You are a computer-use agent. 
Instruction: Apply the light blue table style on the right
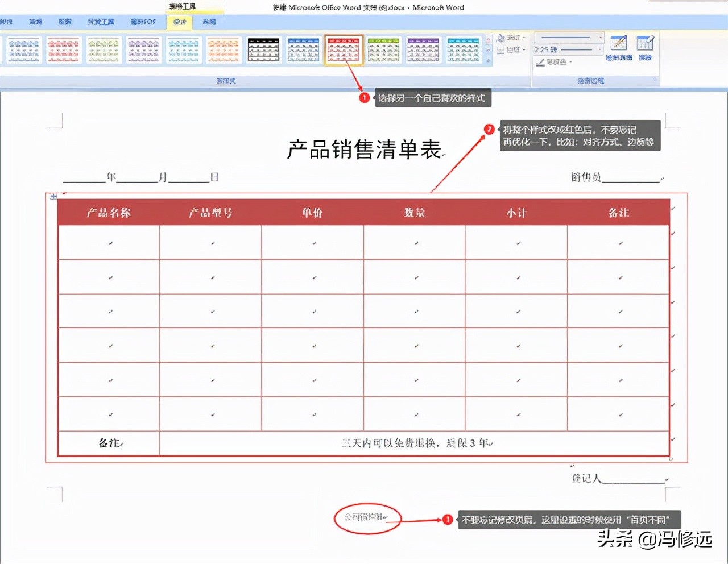coord(463,49)
